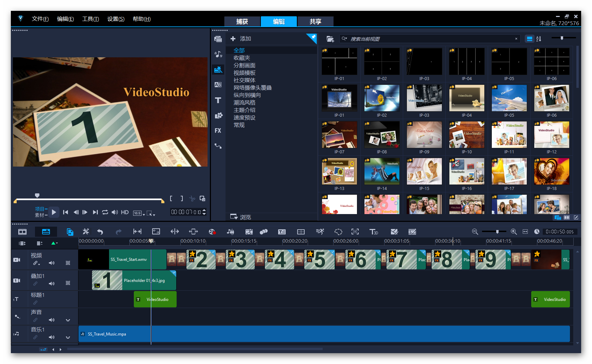Viewport: 592px width, 364px height.
Task: Click the preview scrubber handle
Action: tap(37, 195)
